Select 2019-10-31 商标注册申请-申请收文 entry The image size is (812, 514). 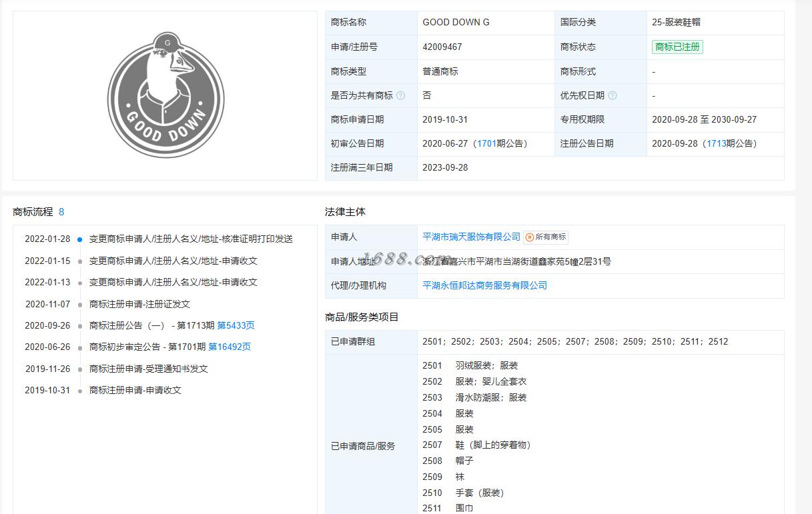(x=135, y=390)
